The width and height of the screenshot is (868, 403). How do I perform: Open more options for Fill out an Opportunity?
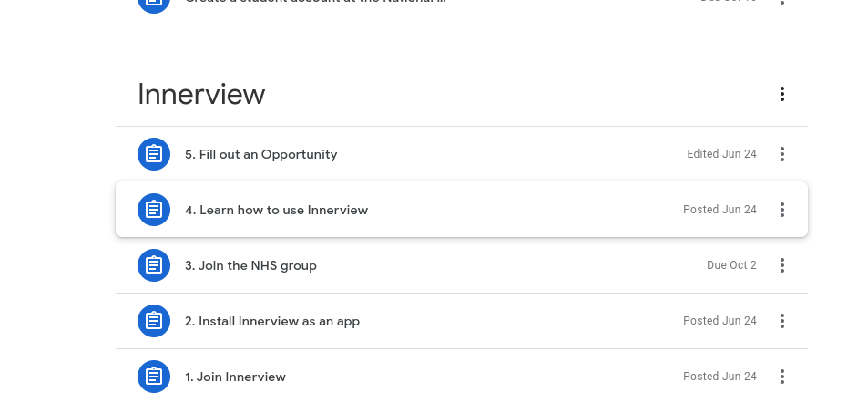click(781, 154)
